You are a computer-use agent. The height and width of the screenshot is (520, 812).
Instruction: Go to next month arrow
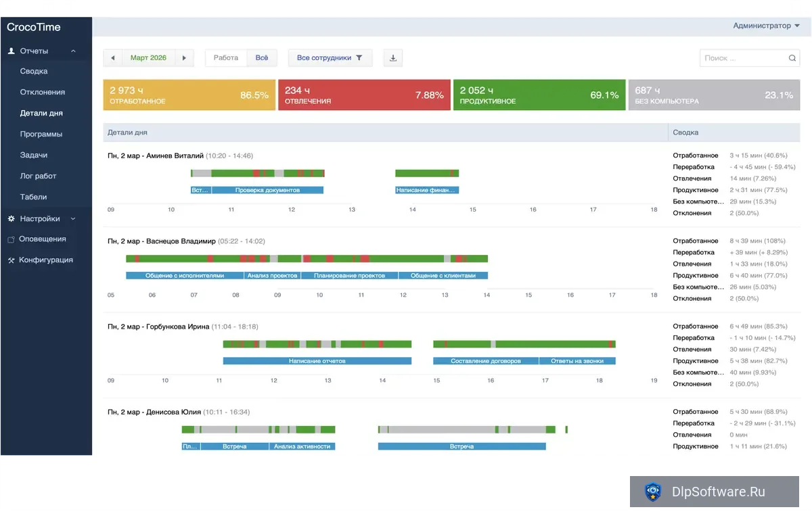(184, 58)
